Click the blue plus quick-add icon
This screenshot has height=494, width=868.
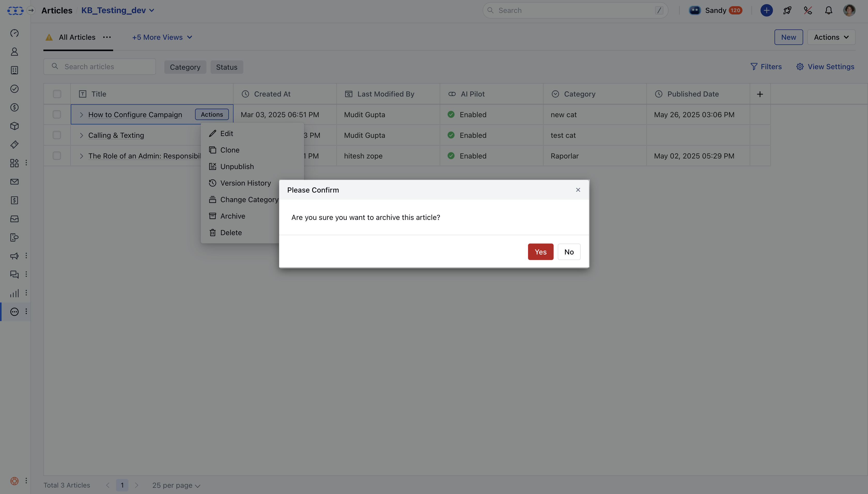pos(766,11)
